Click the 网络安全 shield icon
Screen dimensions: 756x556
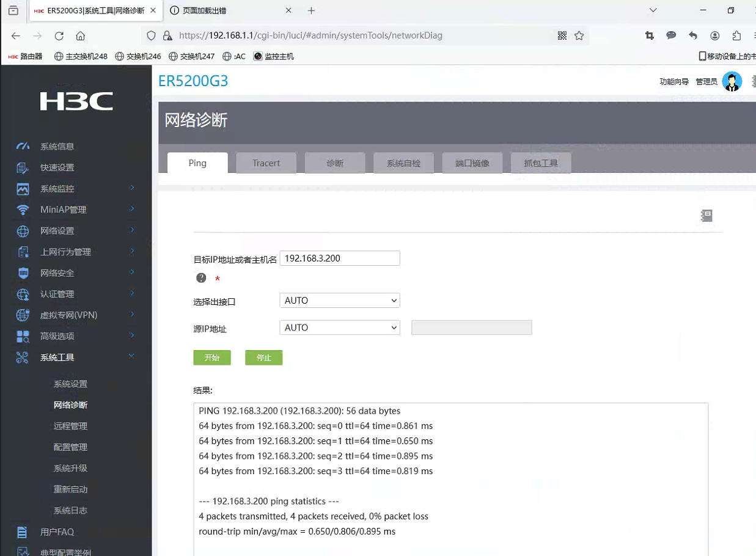click(23, 273)
